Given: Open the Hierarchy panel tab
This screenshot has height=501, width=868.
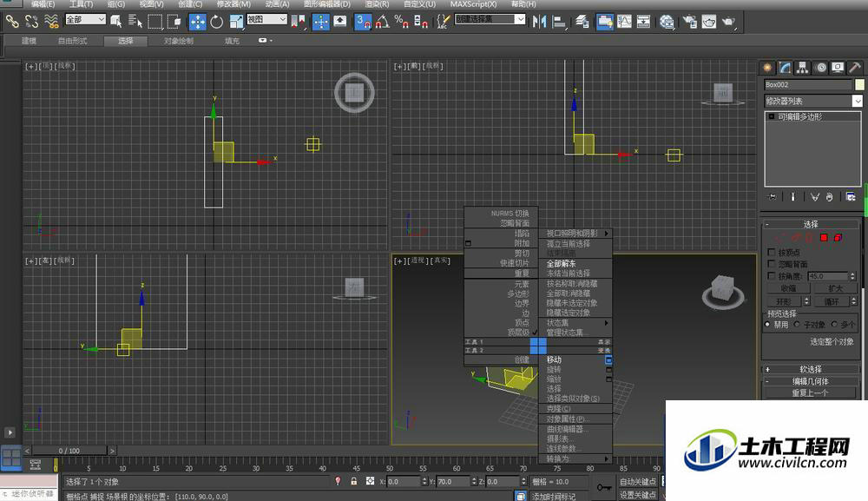Looking at the screenshot, I should pos(802,68).
